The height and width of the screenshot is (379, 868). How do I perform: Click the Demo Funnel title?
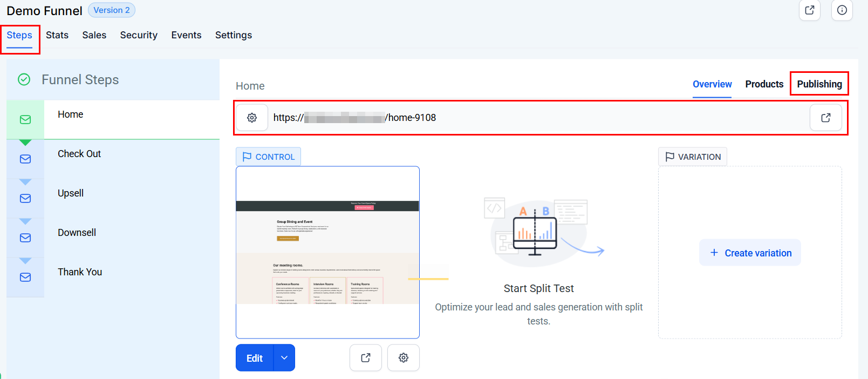click(44, 11)
